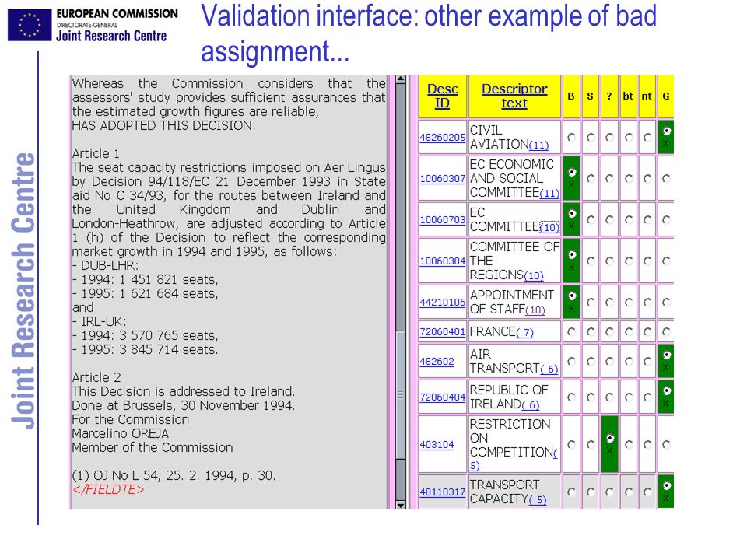Select G radio for EC COMMITTEE row

pyautogui.click(x=667, y=219)
